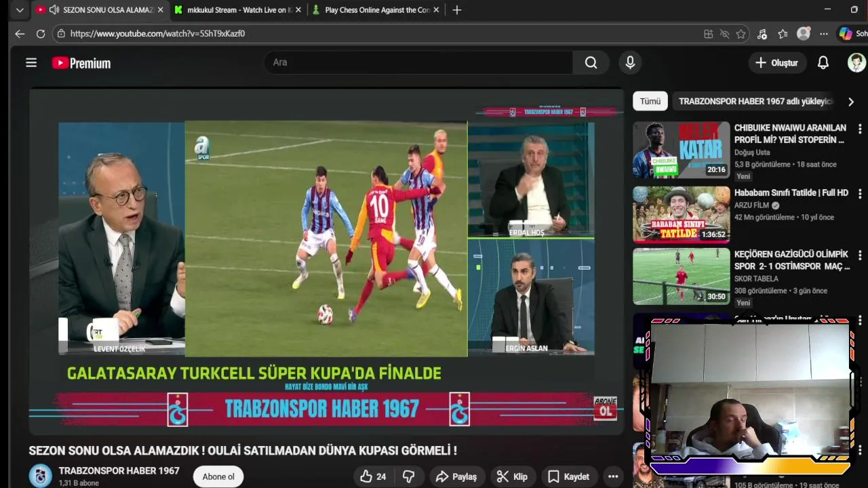
Task: Click ARZU FİLM channel name
Action: pyautogui.click(x=751, y=205)
